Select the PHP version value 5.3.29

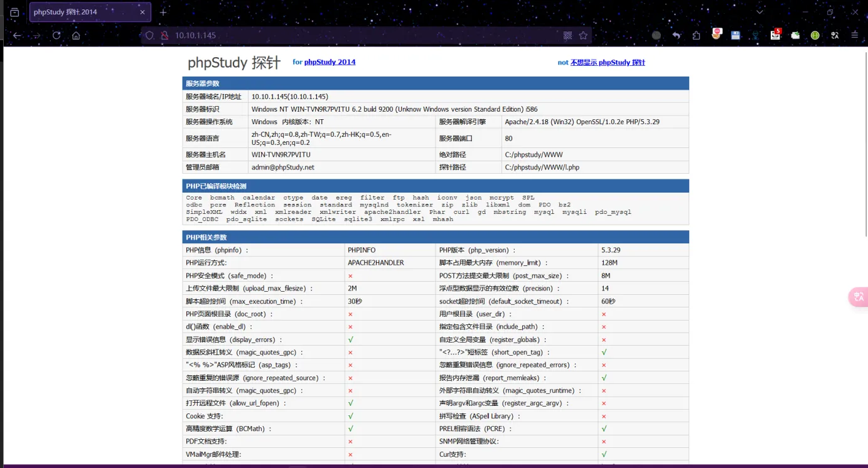point(611,250)
